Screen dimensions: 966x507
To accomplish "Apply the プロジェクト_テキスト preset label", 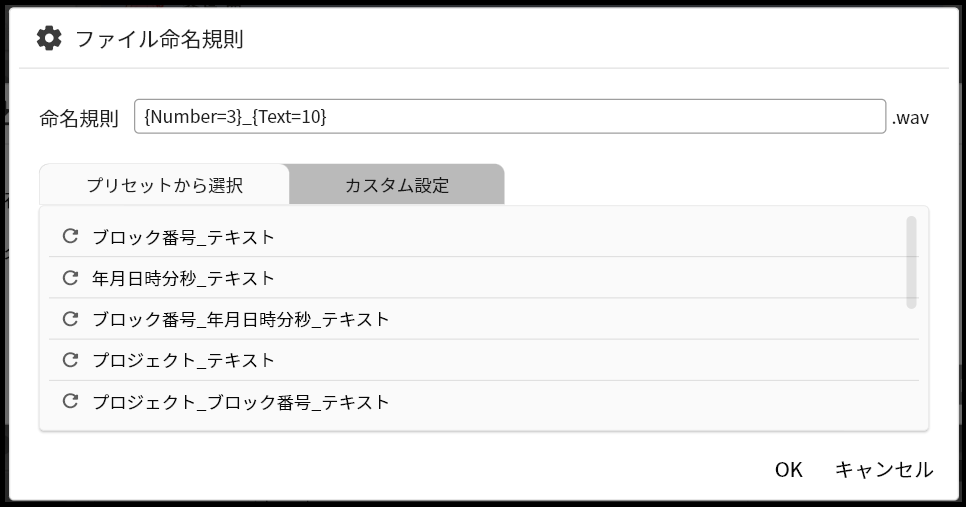I will click(183, 360).
